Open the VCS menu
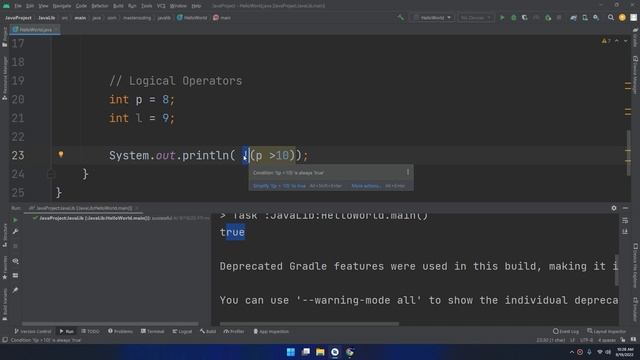 pyautogui.click(x=161, y=6)
